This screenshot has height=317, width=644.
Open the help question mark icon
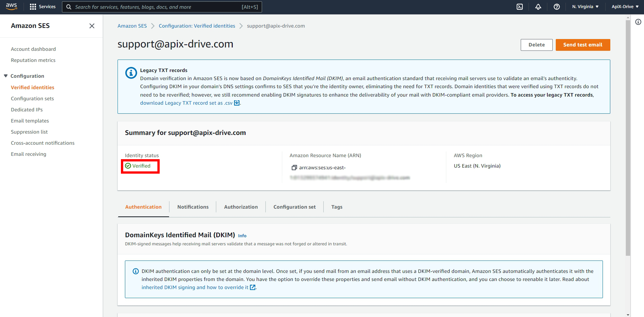tap(557, 7)
